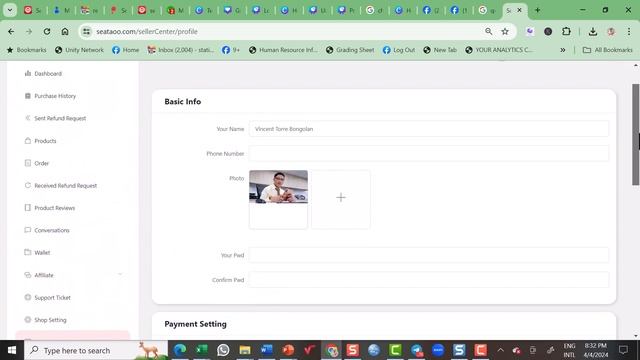Open the Chrome profile avatar
Viewport: 640px width, 360px height.
[611, 31]
